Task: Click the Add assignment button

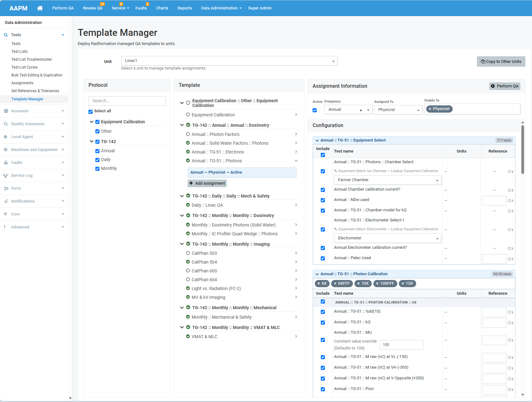Action: click(207, 183)
